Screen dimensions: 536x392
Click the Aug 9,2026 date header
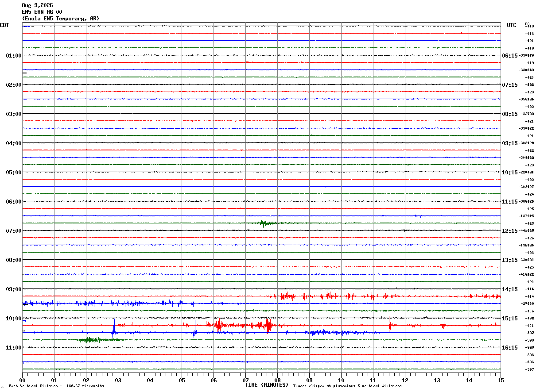(37, 5)
